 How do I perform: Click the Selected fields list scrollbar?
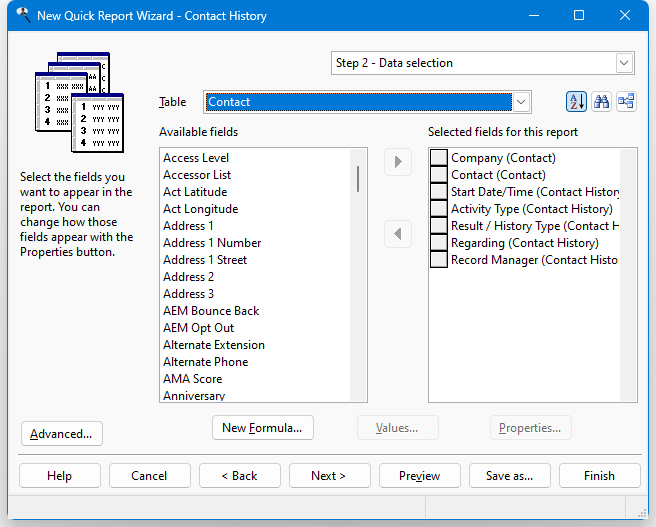(628, 275)
